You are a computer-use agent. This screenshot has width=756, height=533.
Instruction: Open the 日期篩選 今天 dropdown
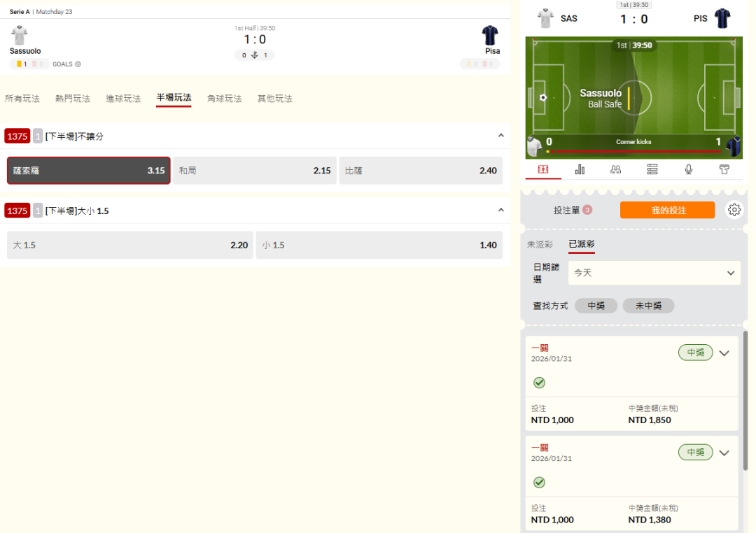(654, 273)
